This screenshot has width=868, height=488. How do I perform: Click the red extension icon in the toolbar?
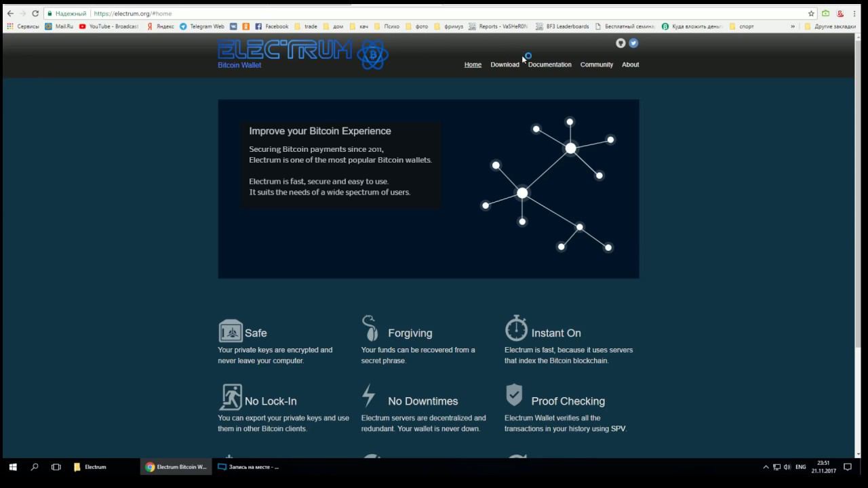pyautogui.click(x=840, y=13)
